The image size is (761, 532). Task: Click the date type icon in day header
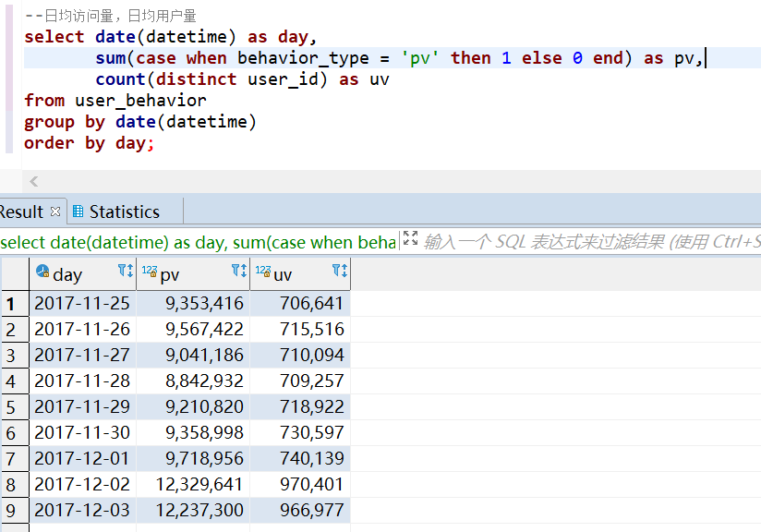pyautogui.click(x=42, y=271)
